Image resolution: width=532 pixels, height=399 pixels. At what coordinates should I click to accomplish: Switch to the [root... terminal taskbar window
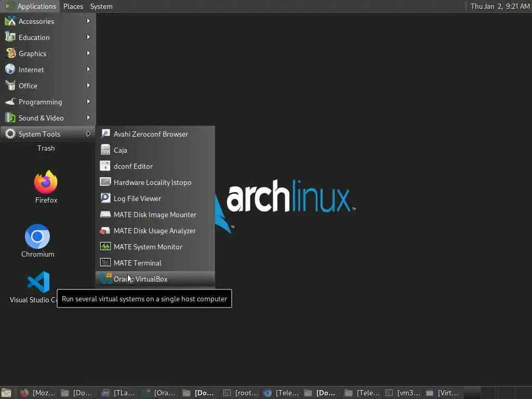pos(241,393)
